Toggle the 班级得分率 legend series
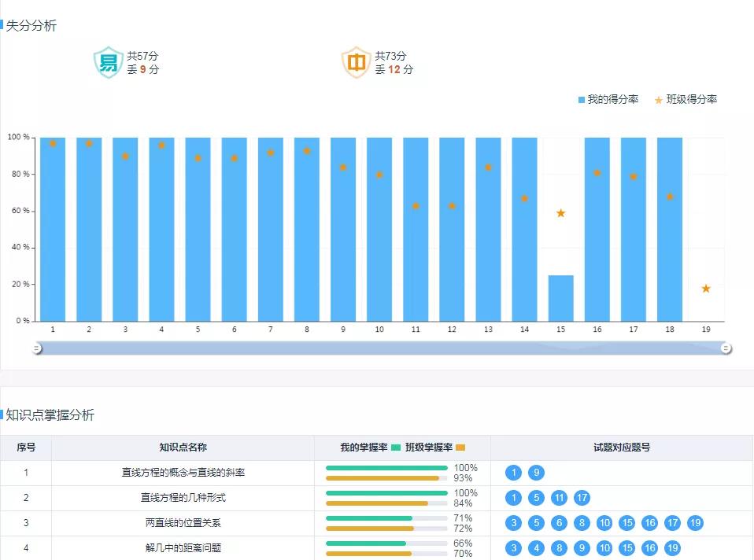Viewport: 754px width, 560px height. [686, 100]
